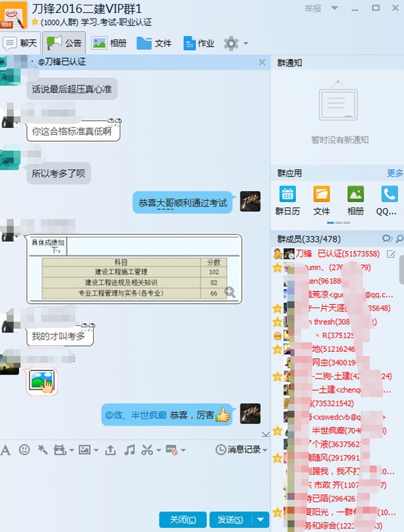Select member 二狗-土建 in member list

(335, 377)
